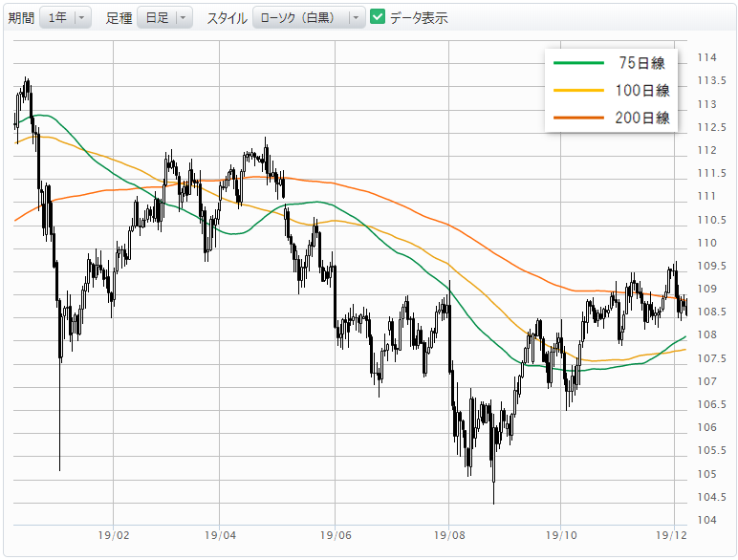Click the 19/12 date axis label
This screenshot has height=560, width=738.
click(671, 535)
